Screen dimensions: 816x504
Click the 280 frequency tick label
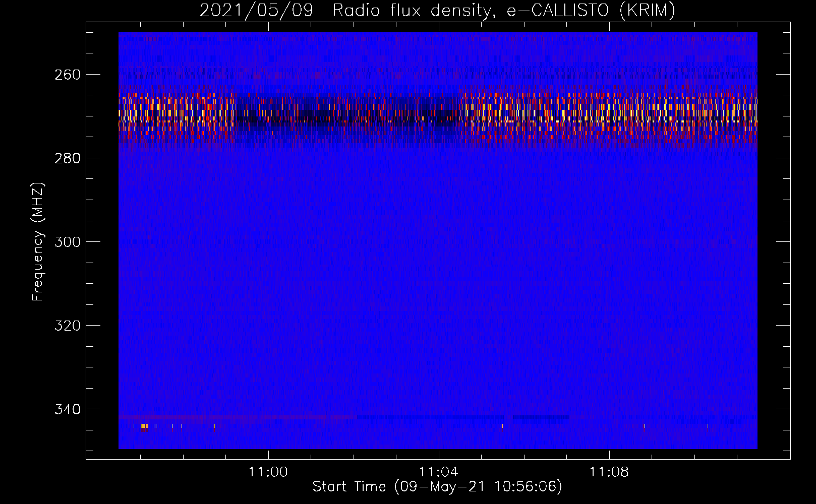pyautogui.click(x=68, y=158)
